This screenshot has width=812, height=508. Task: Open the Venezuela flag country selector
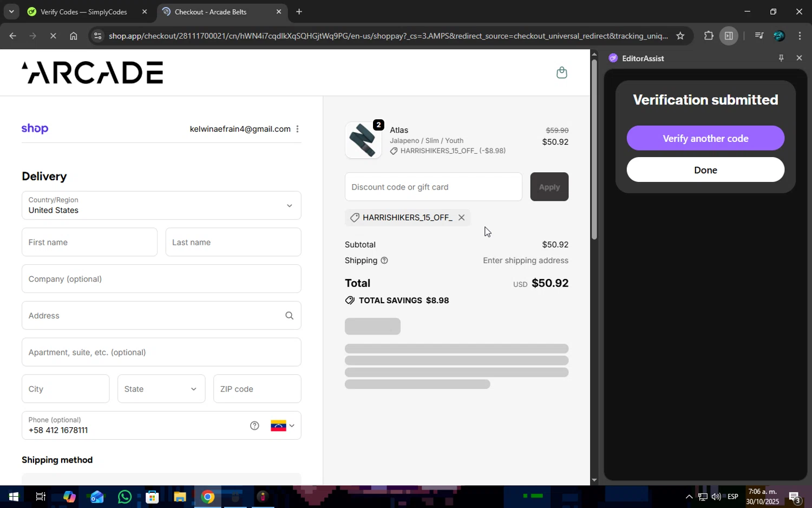coord(283,426)
